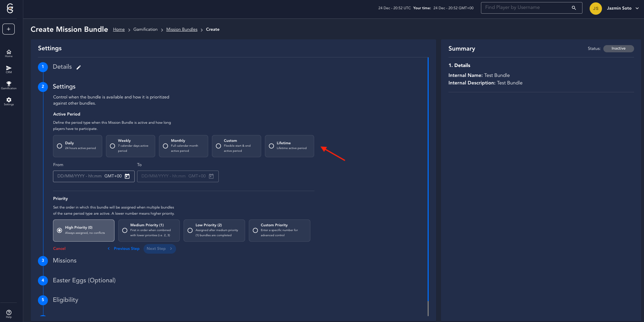Open the Home sidebar icon
The width and height of the screenshot is (644, 322).
pyautogui.click(x=9, y=53)
